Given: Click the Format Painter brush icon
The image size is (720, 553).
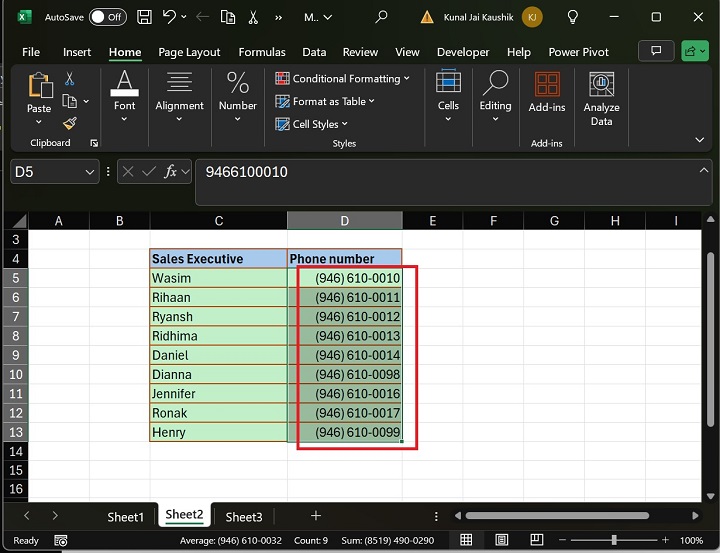Looking at the screenshot, I should [x=70, y=123].
